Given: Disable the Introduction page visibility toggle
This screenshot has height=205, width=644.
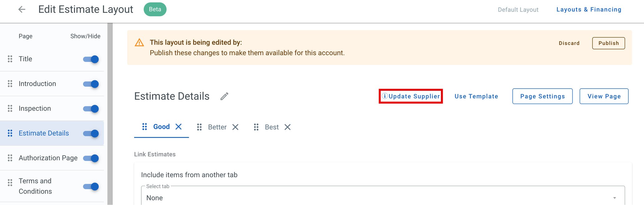Looking at the screenshot, I should coord(90,84).
